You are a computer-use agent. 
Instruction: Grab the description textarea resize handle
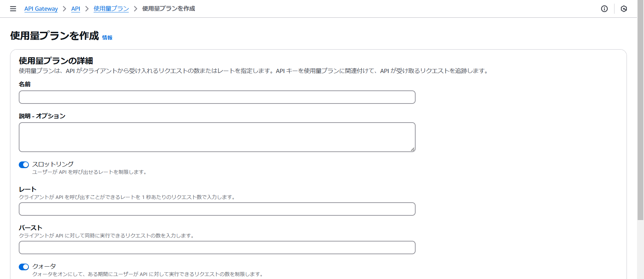click(x=413, y=149)
